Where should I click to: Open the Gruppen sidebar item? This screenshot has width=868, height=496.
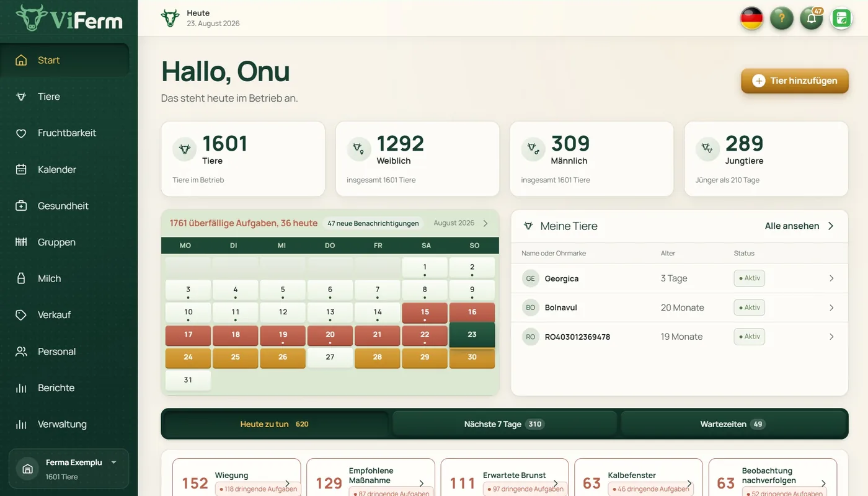click(x=65, y=242)
